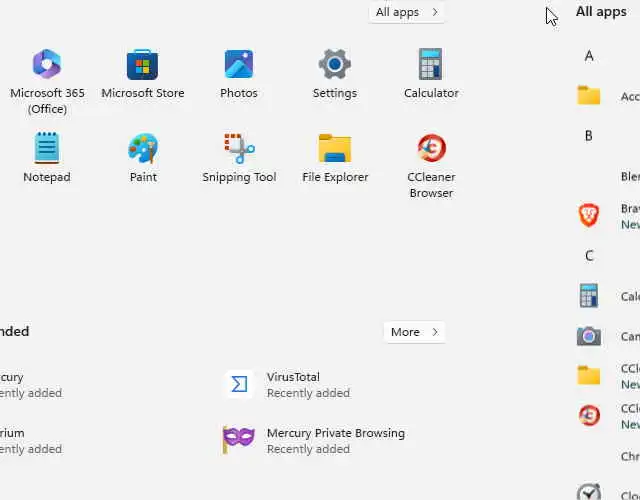Jump to letter C header in list

click(589, 256)
